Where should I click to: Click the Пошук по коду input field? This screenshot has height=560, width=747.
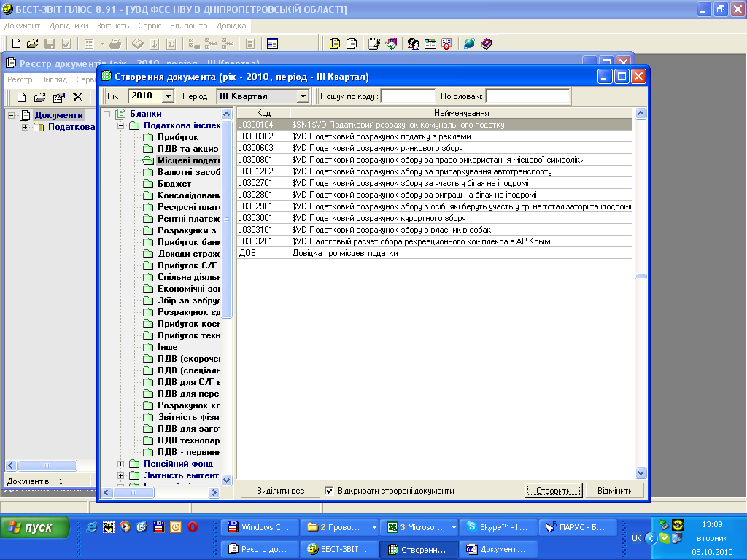pyautogui.click(x=409, y=96)
